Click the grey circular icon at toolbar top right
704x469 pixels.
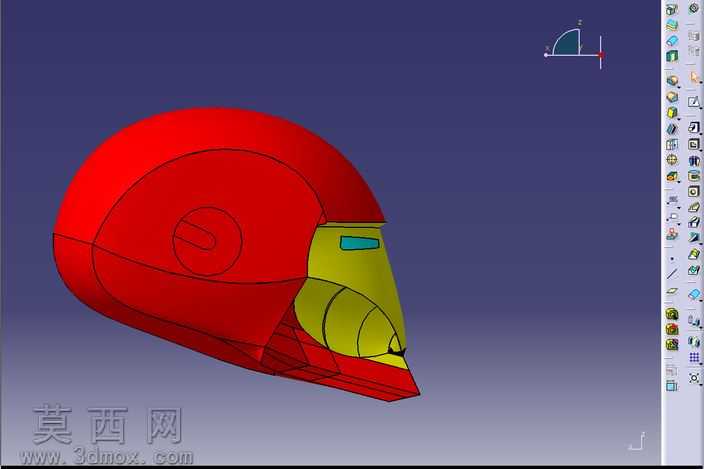tap(694, 8)
